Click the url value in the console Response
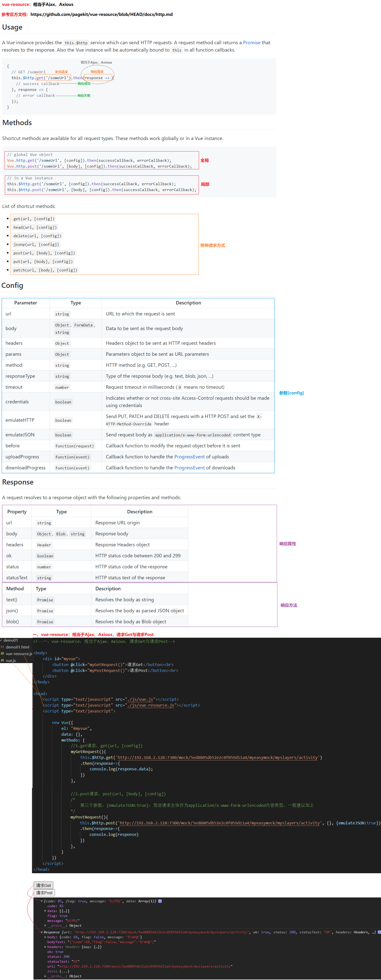This screenshot has height=980, width=381. pos(145,966)
